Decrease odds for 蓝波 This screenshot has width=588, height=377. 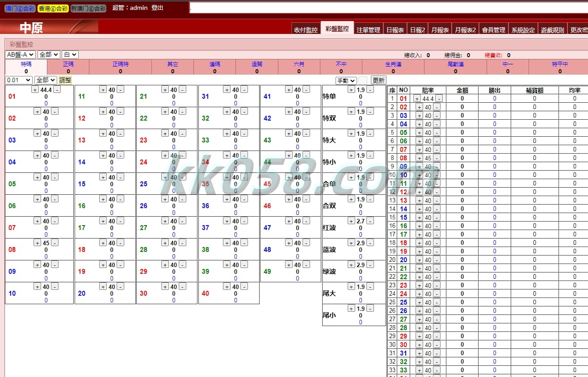coord(370,243)
